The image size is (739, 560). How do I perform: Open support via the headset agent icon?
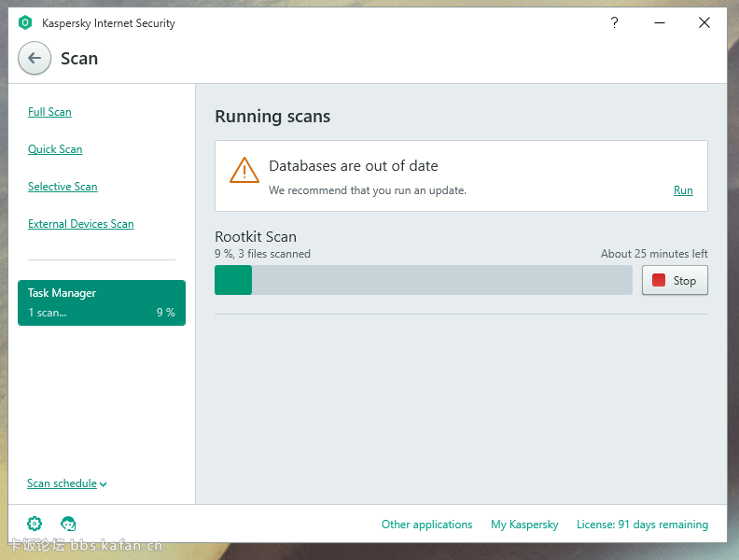[68, 524]
